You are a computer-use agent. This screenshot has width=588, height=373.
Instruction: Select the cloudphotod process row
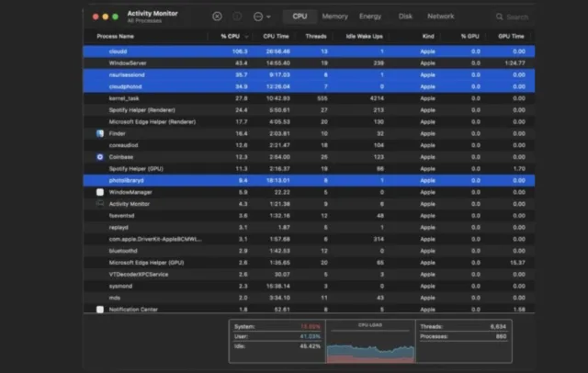coord(309,86)
